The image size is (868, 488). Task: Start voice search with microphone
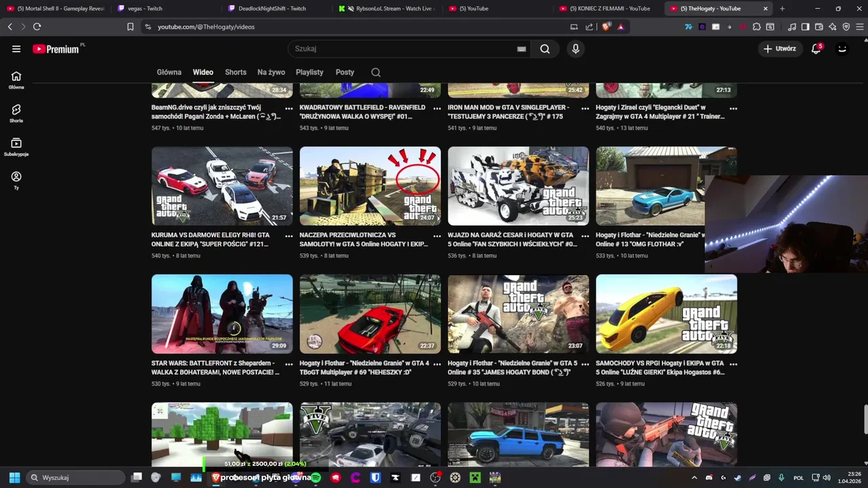pos(575,49)
